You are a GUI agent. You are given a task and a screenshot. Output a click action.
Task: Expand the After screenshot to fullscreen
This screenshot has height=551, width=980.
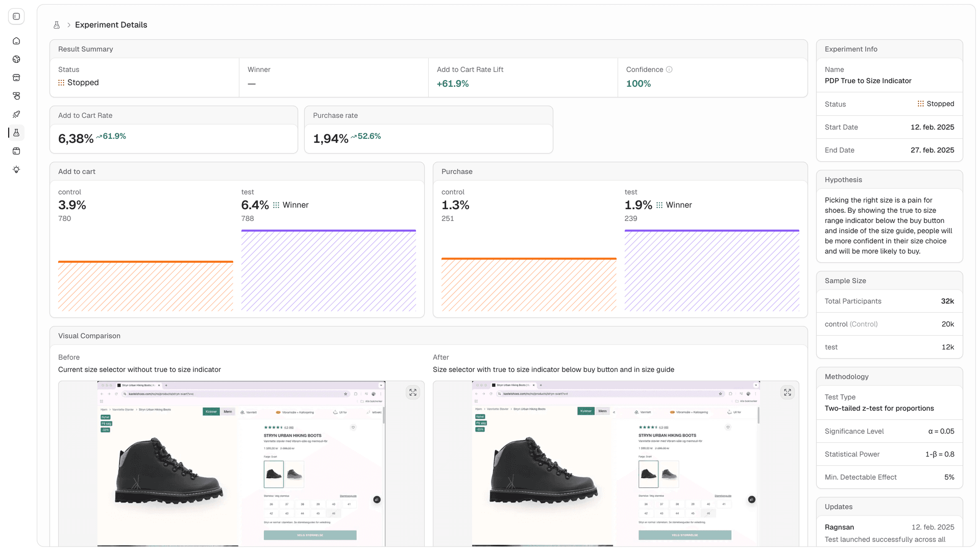[x=788, y=392]
